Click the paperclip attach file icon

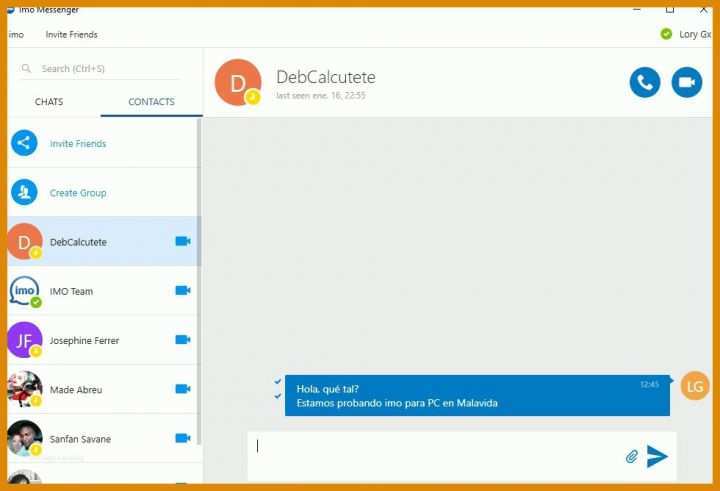pos(632,457)
